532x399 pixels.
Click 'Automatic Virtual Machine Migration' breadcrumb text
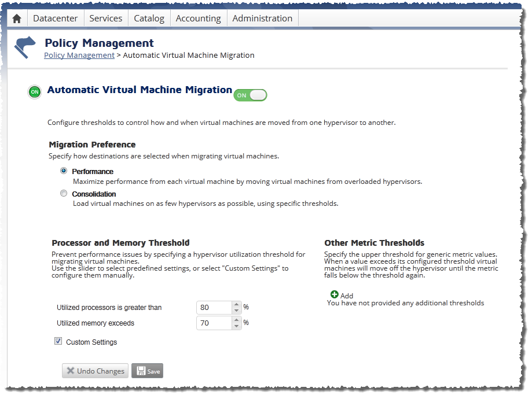pos(189,56)
